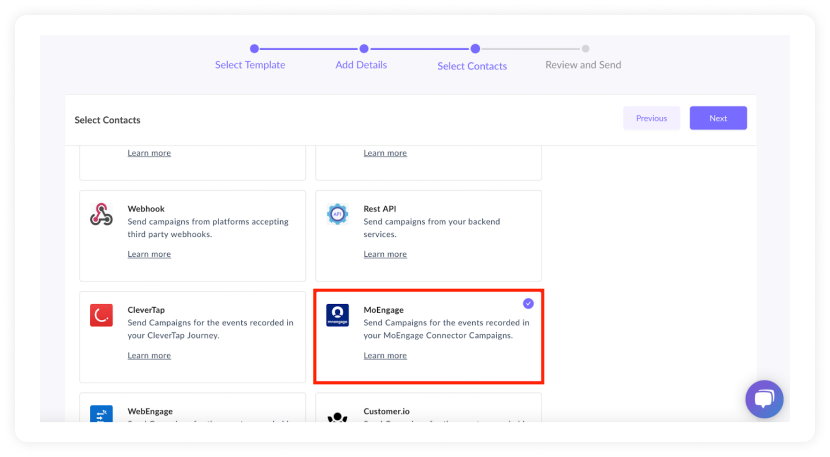Viewport: 830px width, 457px height.
Task: Go to Select Template step
Action: tap(250, 65)
